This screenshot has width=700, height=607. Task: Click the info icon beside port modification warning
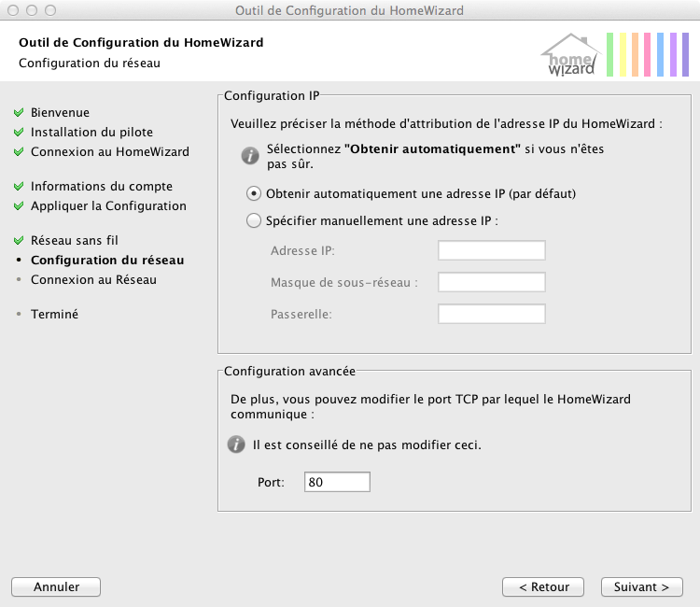[x=237, y=445]
